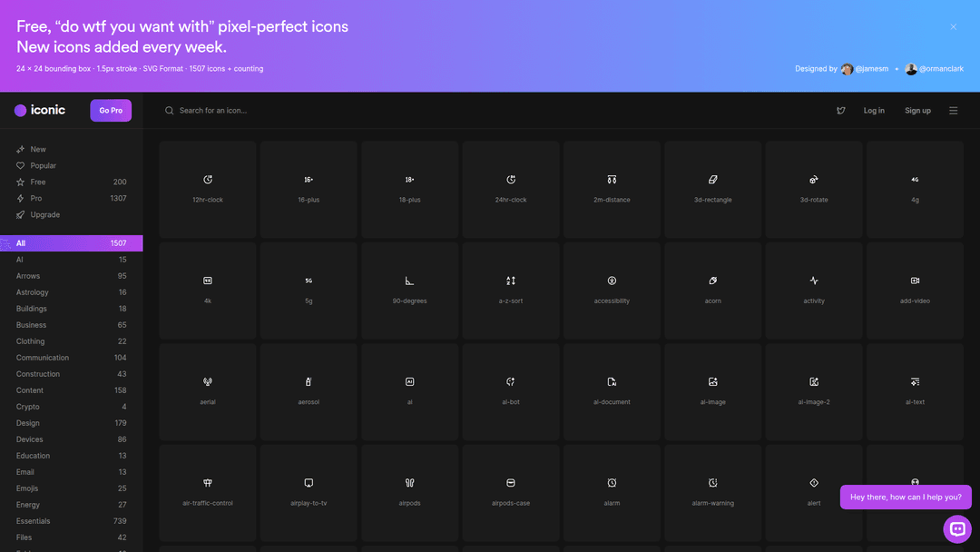Open the Popular icons list
The width and height of the screenshot is (980, 552).
[43, 165]
